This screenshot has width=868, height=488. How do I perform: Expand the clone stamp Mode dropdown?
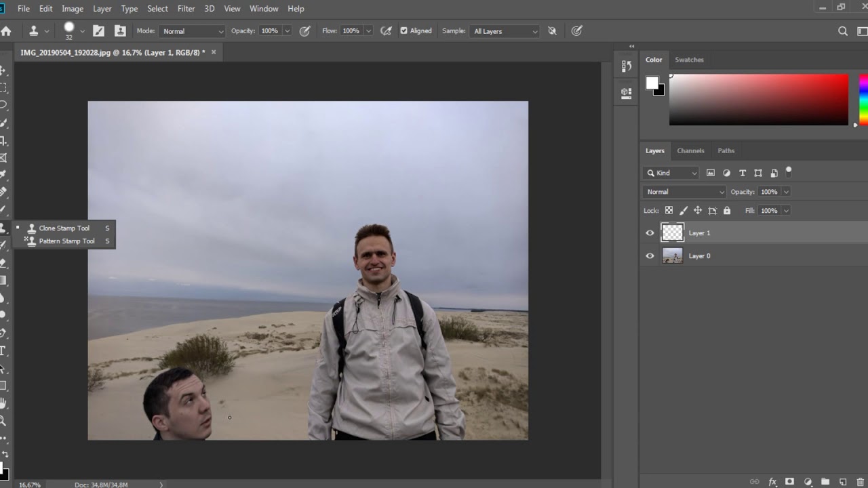[193, 31]
